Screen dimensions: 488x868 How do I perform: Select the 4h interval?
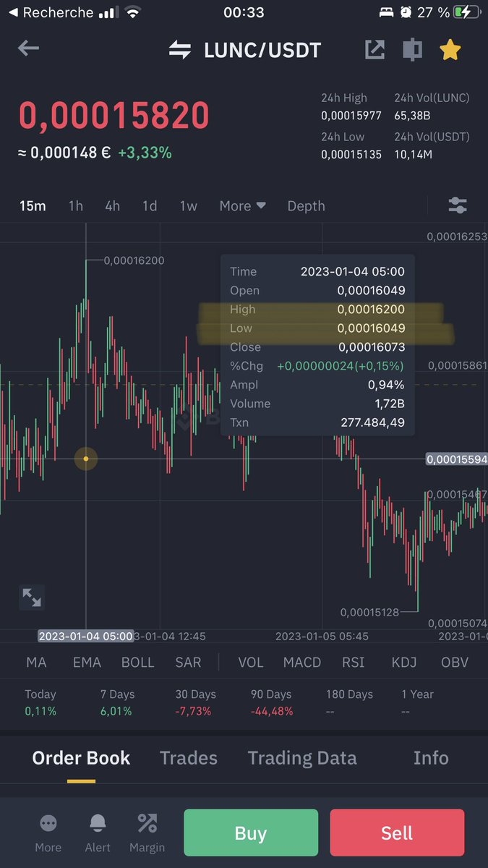pyautogui.click(x=112, y=206)
